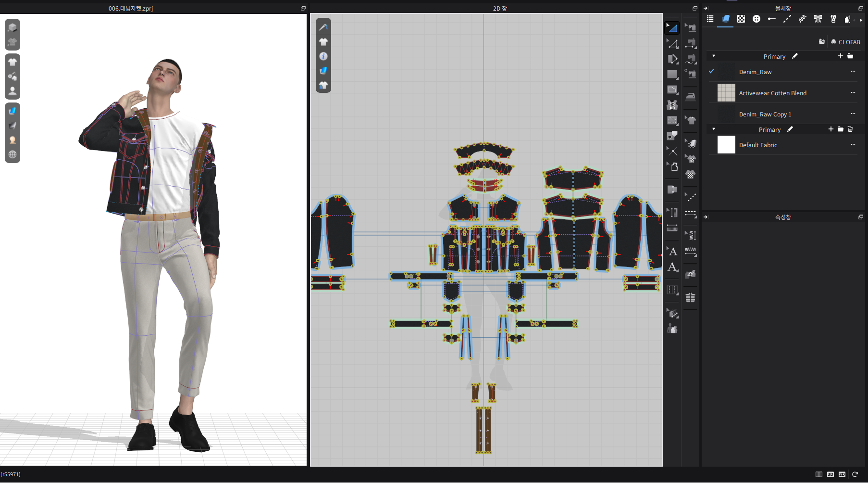The image size is (868, 483).
Task: Toggle the 2D info display icon
Action: tap(323, 56)
